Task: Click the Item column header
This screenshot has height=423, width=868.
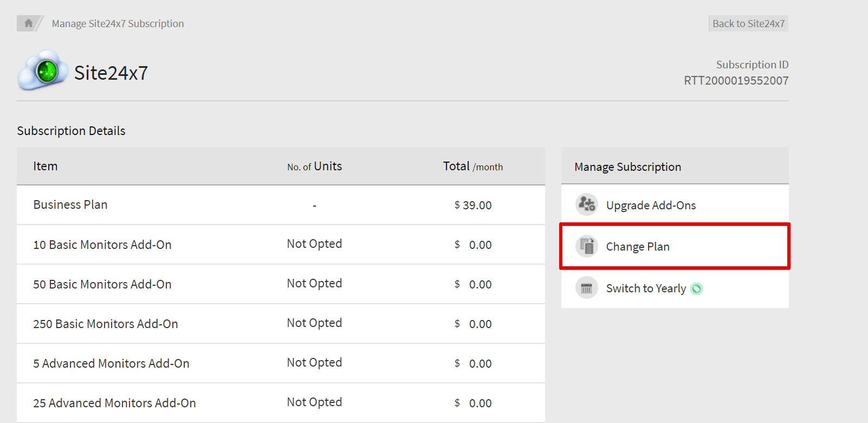Action: [46, 166]
